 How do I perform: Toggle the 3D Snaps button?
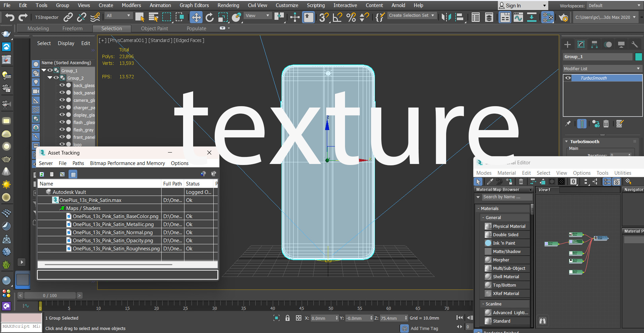click(x=324, y=17)
